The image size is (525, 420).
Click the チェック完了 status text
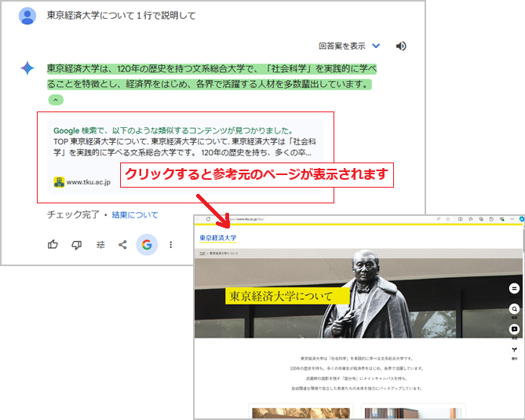tap(73, 214)
